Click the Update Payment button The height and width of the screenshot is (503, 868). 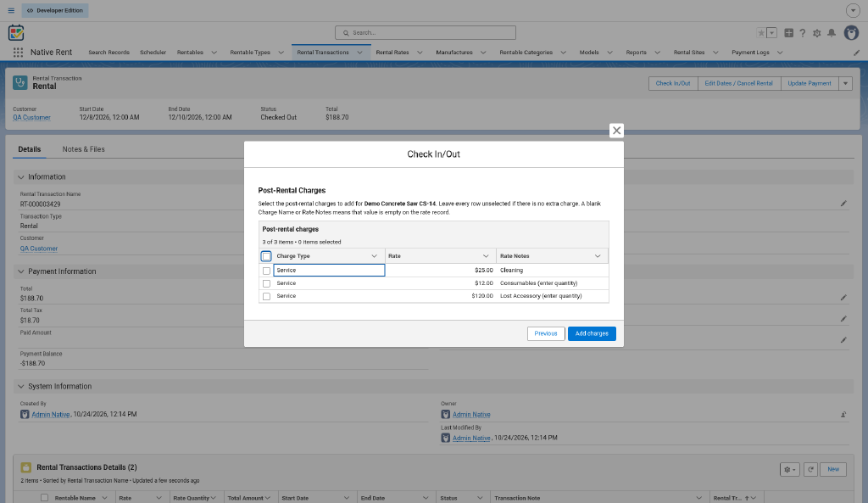tap(810, 84)
